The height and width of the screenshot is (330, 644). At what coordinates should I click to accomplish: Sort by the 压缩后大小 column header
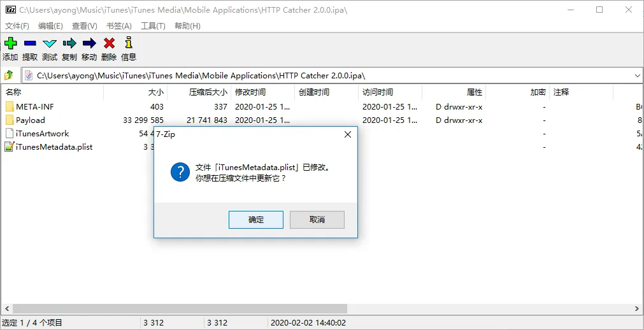point(199,92)
